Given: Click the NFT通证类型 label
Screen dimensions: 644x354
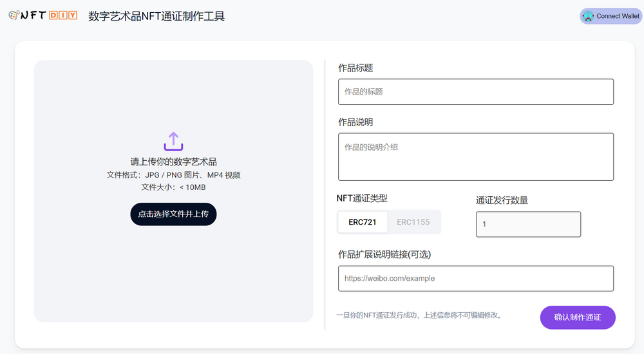Looking at the screenshot, I should [362, 198].
